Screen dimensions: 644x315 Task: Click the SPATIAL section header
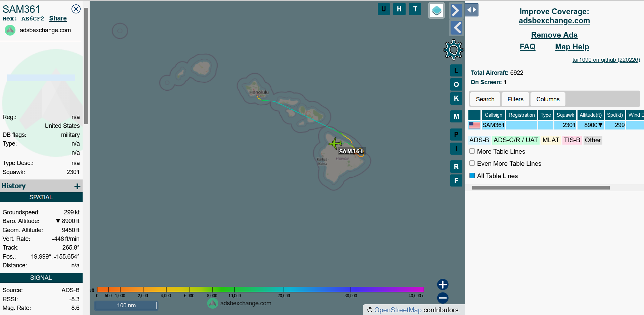(41, 197)
